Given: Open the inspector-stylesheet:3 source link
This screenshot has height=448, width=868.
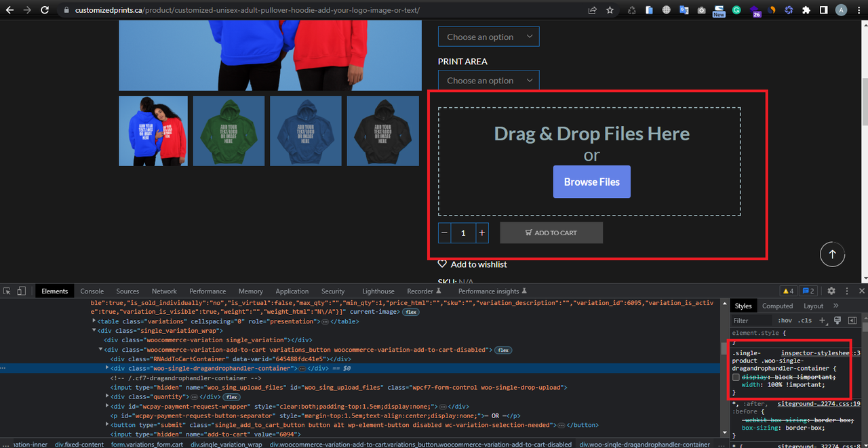Looking at the screenshot, I should point(821,353).
